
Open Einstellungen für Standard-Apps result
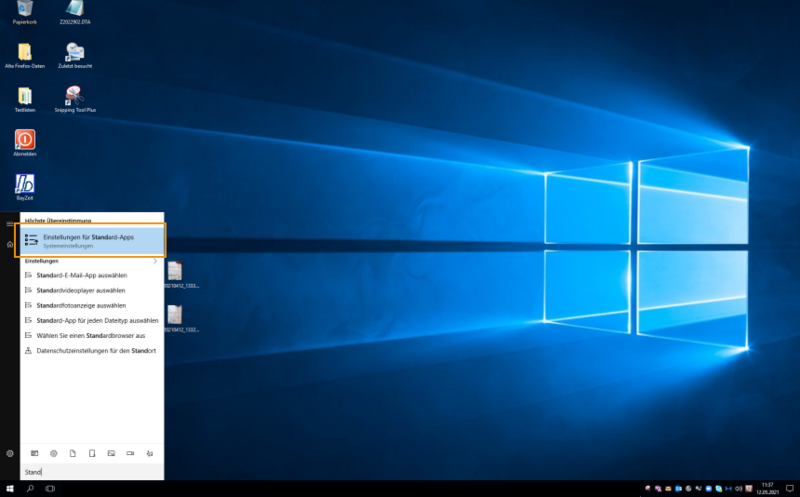pos(90,241)
